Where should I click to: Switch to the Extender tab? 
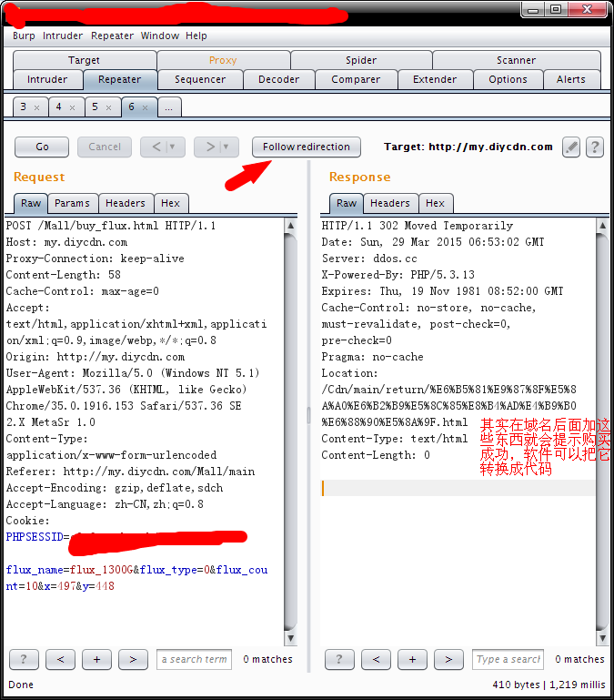(x=435, y=79)
